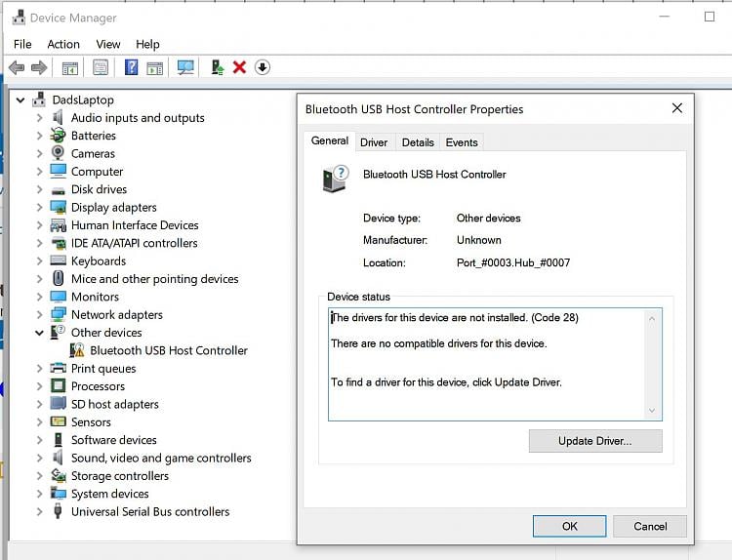
Task: Click Cancel in the properties dialog
Action: point(650,527)
